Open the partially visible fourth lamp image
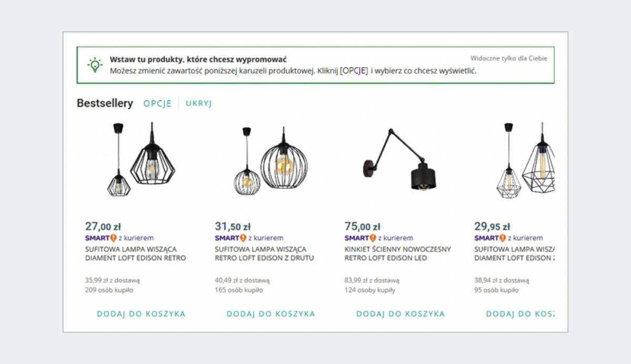This screenshot has width=631, height=364. tap(526, 160)
